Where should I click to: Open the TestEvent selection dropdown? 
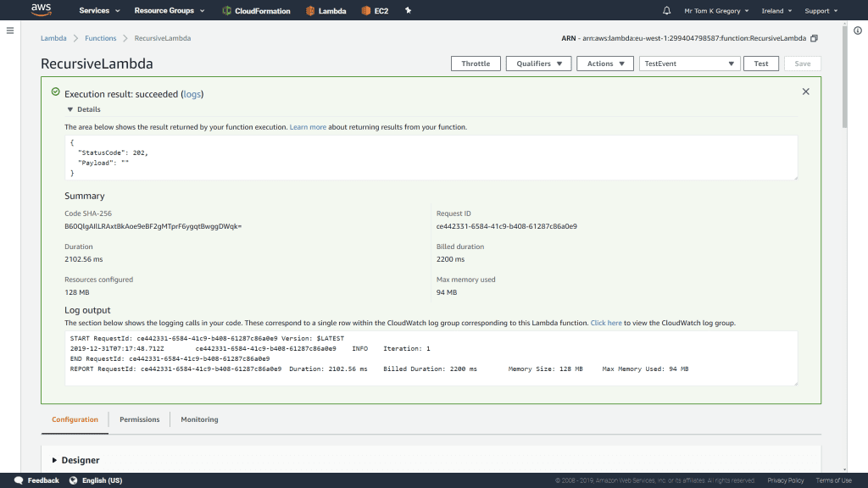tap(689, 64)
